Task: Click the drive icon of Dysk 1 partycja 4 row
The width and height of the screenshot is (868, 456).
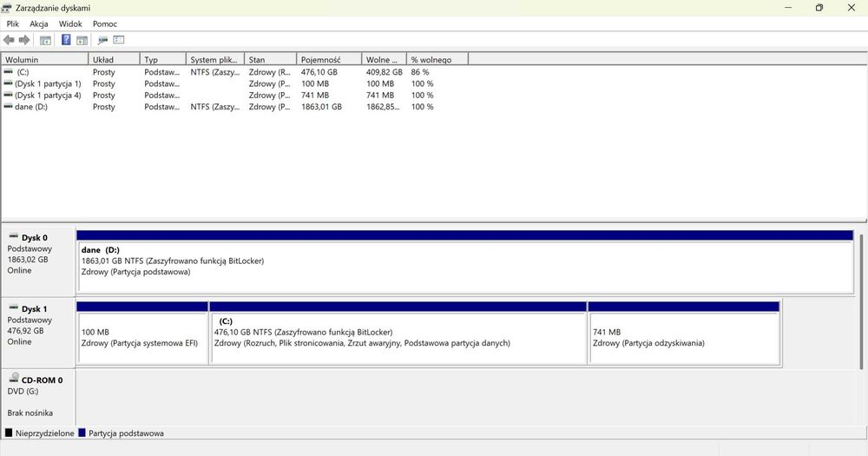Action: coord(9,95)
